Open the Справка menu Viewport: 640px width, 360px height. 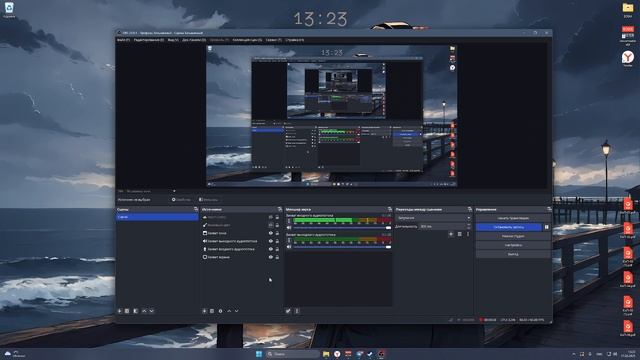coord(294,40)
